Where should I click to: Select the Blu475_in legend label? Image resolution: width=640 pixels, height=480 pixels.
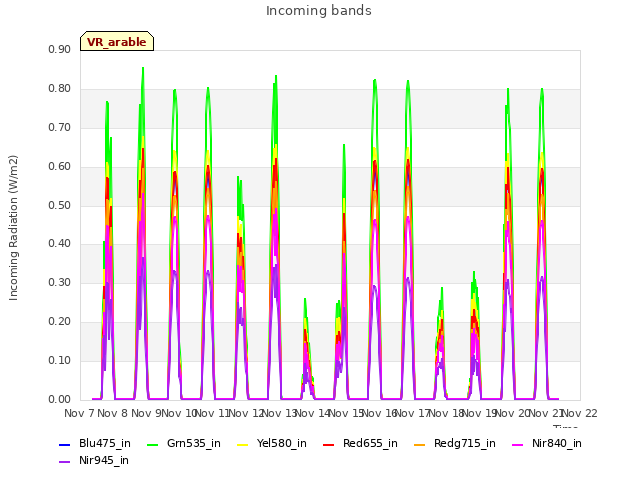[x=105, y=444]
